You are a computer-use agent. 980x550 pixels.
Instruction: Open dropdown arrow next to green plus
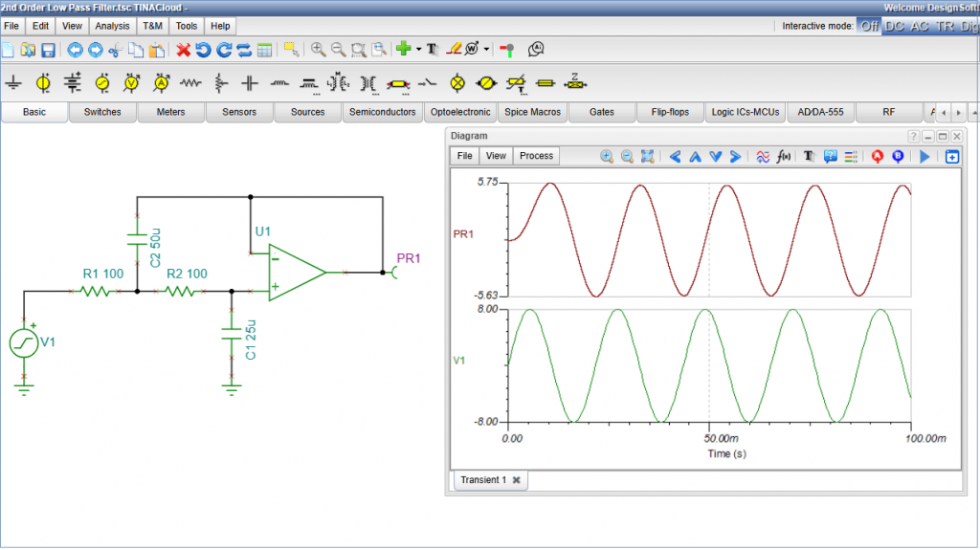[x=418, y=50]
